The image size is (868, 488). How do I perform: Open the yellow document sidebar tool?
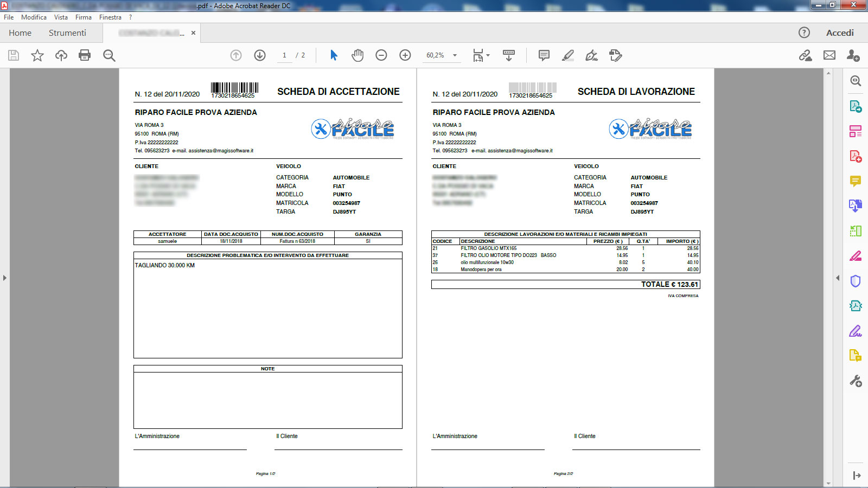click(x=856, y=356)
